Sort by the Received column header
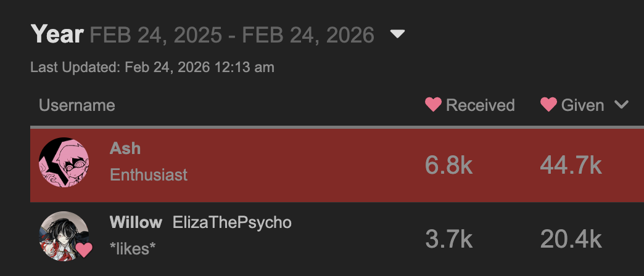This screenshot has width=644, height=276. (480, 105)
